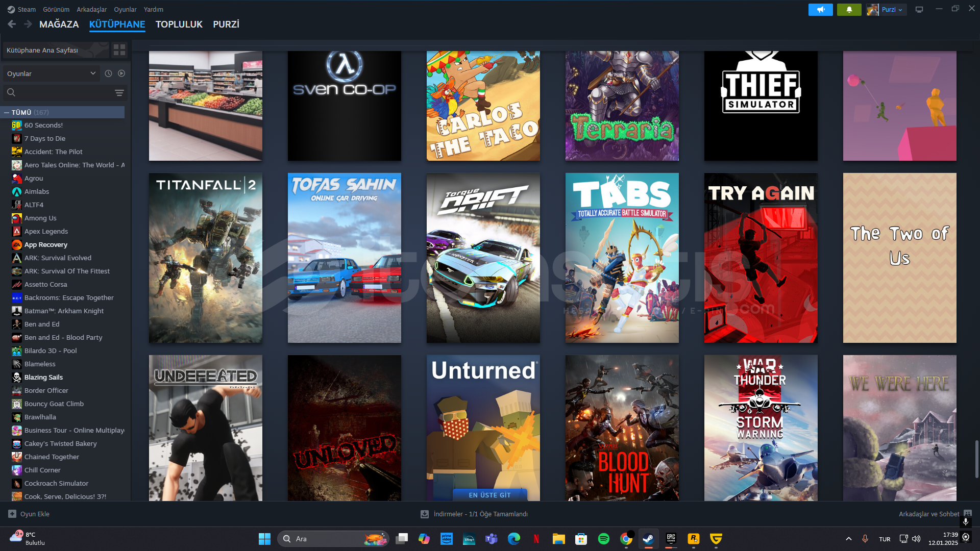Open Netflix from the taskbar
980x551 pixels.
(536, 539)
